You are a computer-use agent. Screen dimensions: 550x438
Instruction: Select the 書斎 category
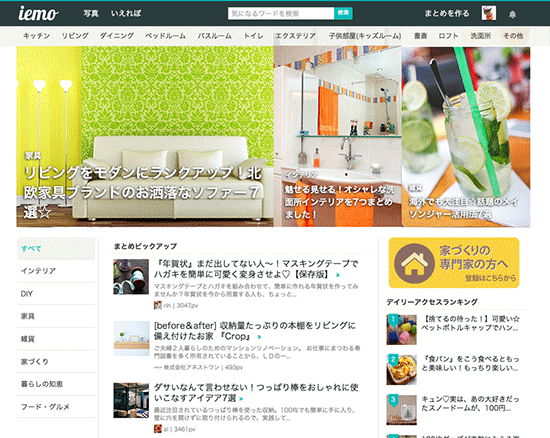(x=420, y=36)
